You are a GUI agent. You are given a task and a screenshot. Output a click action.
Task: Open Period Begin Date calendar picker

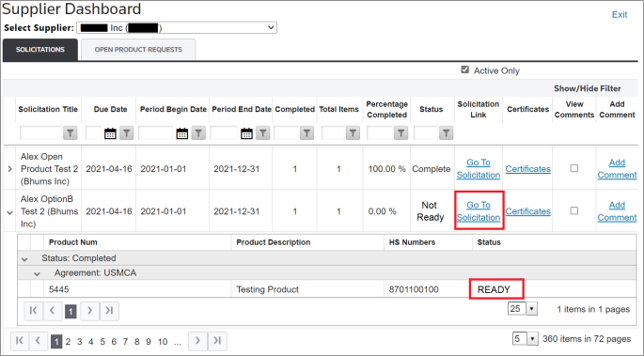(182, 132)
